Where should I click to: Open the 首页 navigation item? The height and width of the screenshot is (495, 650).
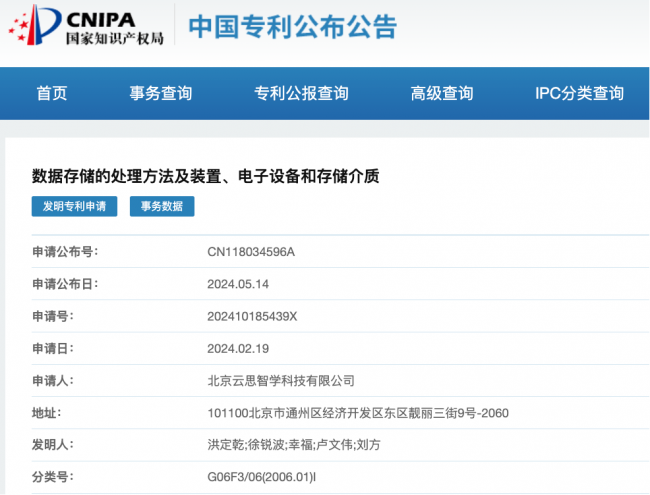(x=52, y=93)
